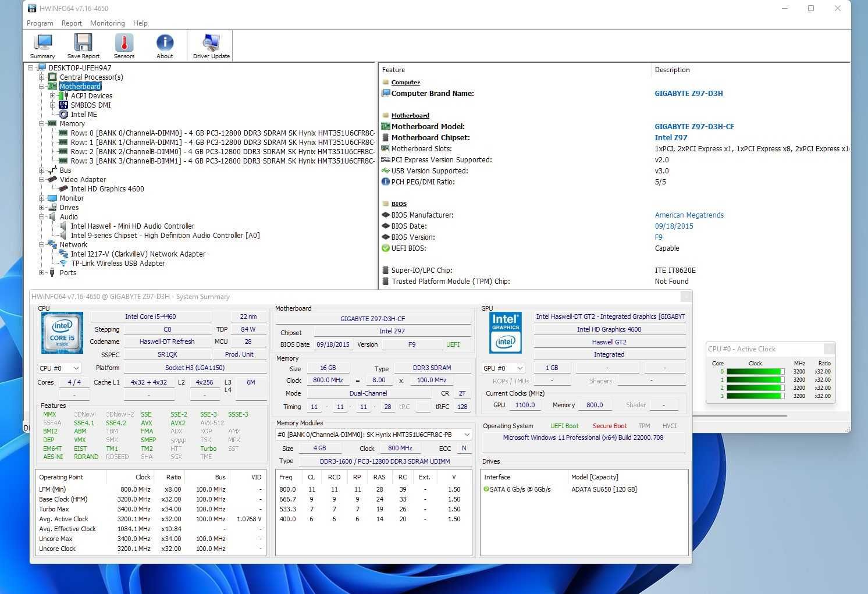Select Row: 2 BANK 2/ChannelB-DIMM0 memory entry

tap(222, 152)
